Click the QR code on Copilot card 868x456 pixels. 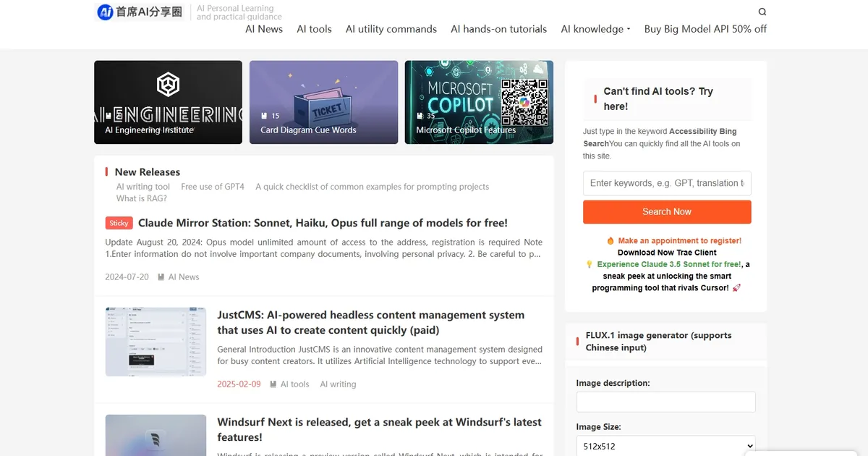point(525,103)
